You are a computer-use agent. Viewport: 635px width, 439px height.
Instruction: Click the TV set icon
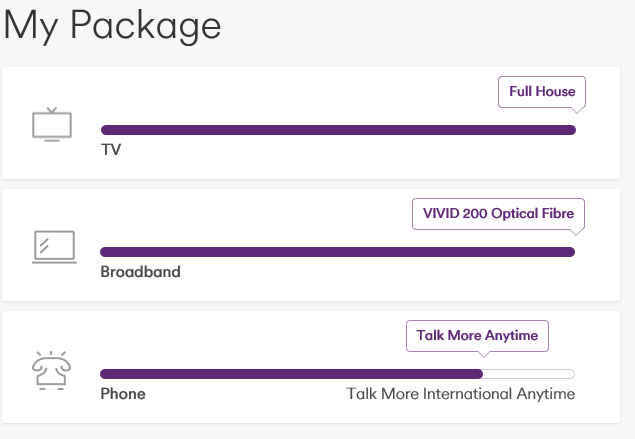tap(52, 124)
